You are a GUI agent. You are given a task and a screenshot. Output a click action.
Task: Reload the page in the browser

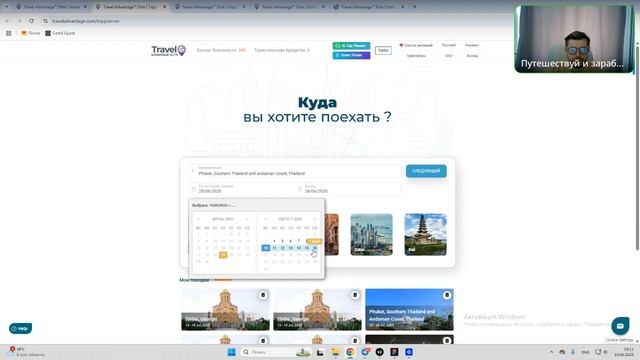coord(31,21)
